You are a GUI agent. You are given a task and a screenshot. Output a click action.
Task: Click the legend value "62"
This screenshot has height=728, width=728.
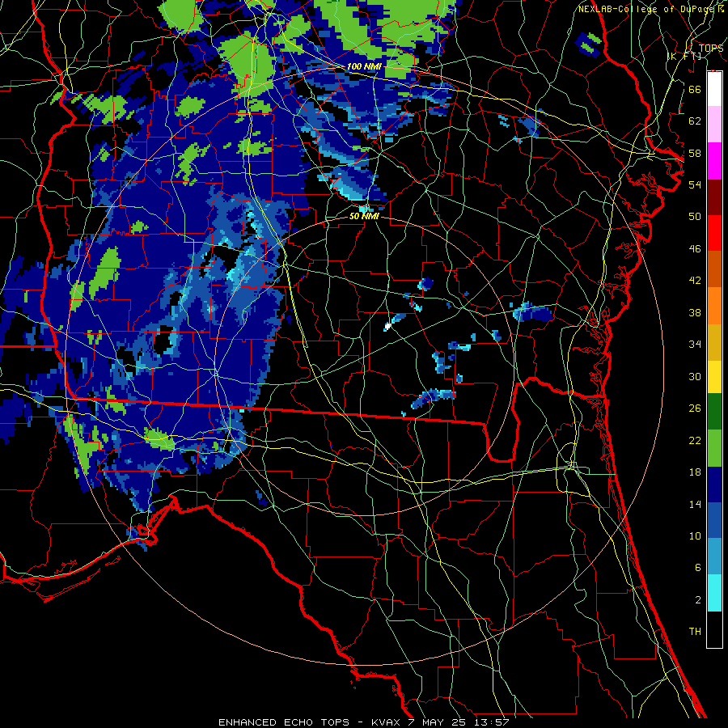[695, 121]
